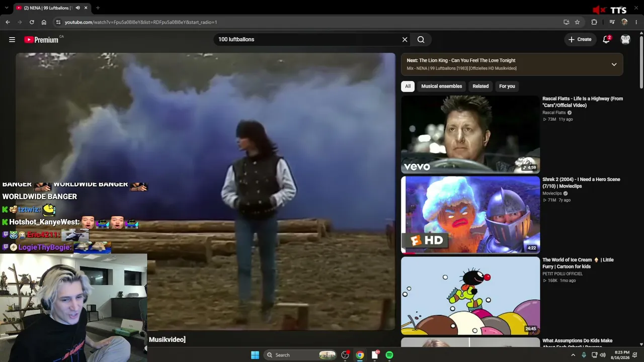Open 'The World of Ice Cream' title
Screen dimensions: 644x362
coord(578,263)
